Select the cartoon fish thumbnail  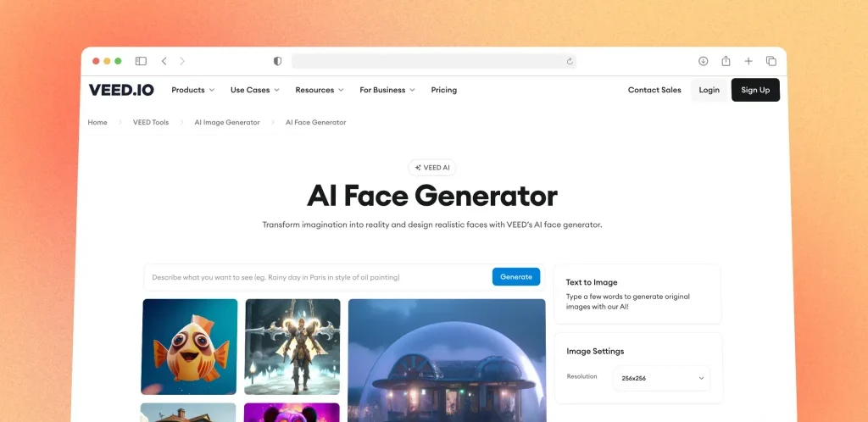pos(189,347)
